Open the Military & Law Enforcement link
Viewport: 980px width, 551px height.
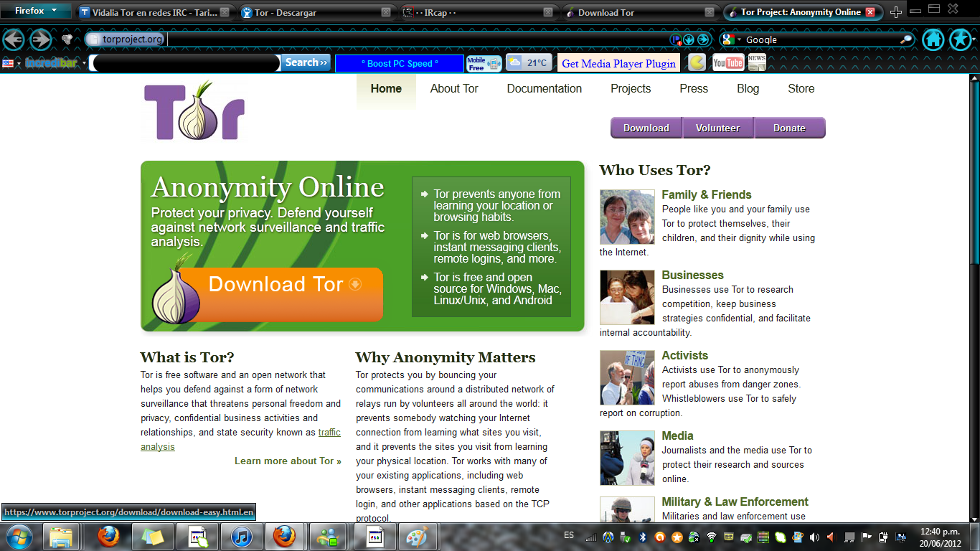coord(735,501)
